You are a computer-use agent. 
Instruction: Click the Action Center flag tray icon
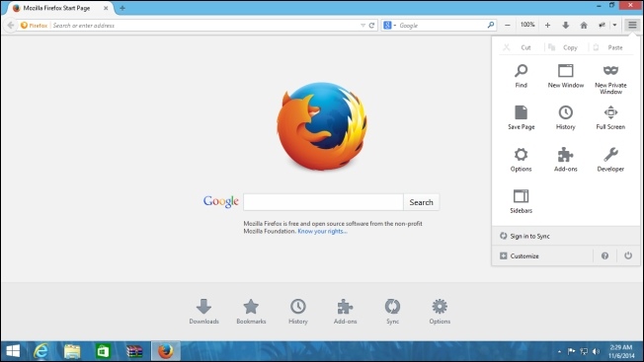571,351
